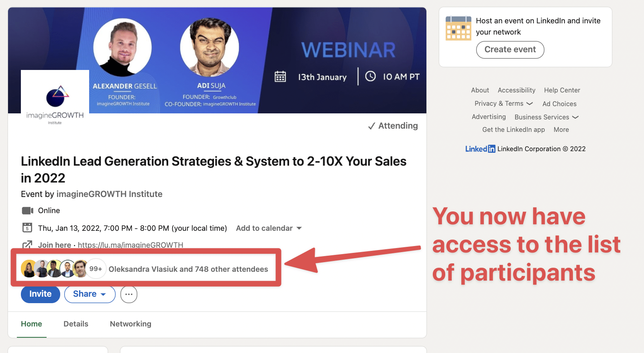Click the clock icon beside 10 AM PT
644x353 pixels.
click(x=370, y=76)
